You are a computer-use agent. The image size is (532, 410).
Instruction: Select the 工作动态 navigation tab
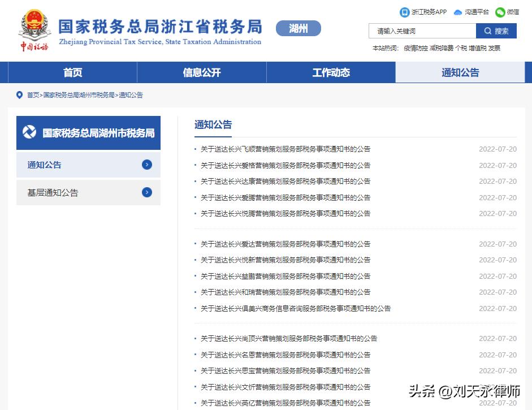tap(331, 72)
